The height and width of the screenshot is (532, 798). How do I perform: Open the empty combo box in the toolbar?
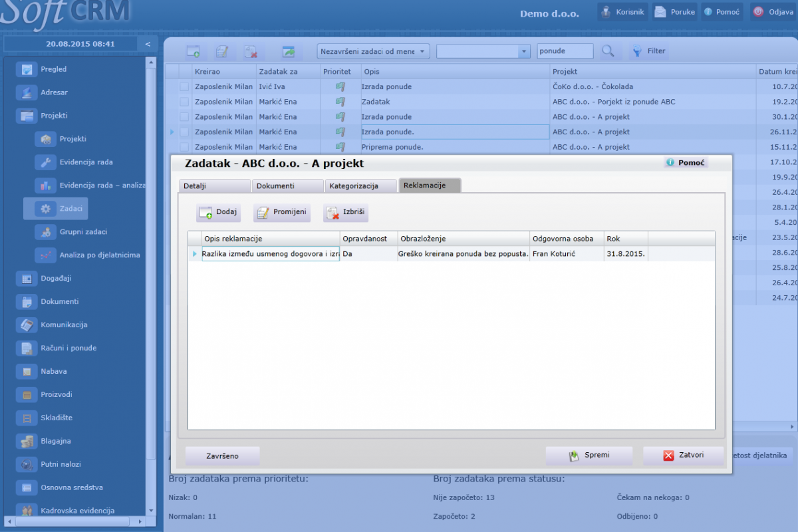click(x=483, y=51)
